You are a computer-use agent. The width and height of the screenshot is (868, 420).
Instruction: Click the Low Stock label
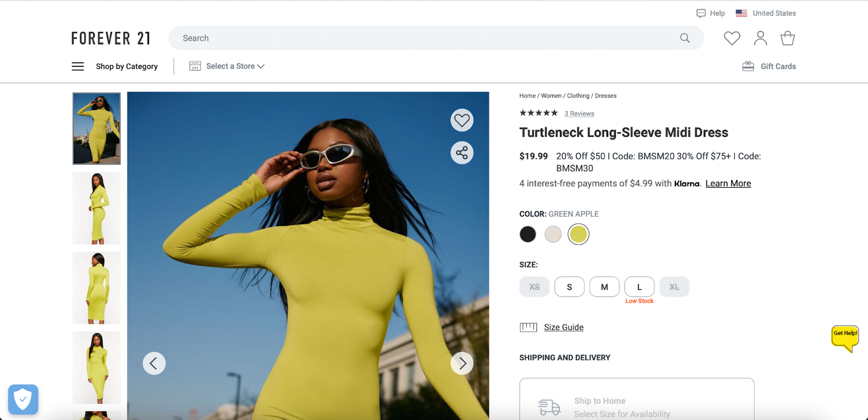pos(640,301)
